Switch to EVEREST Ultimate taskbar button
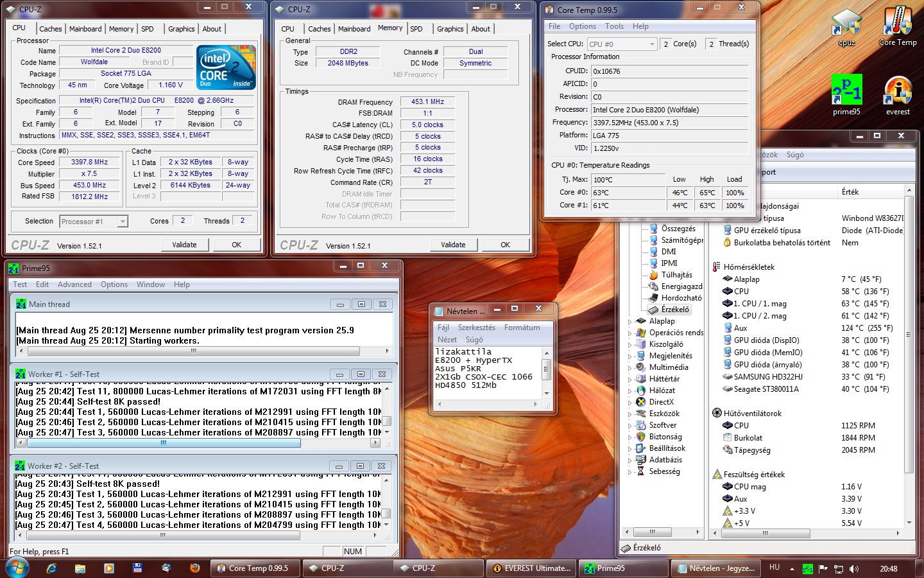The width and height of the screenshot is (924, 578). (x=531, y=568)
